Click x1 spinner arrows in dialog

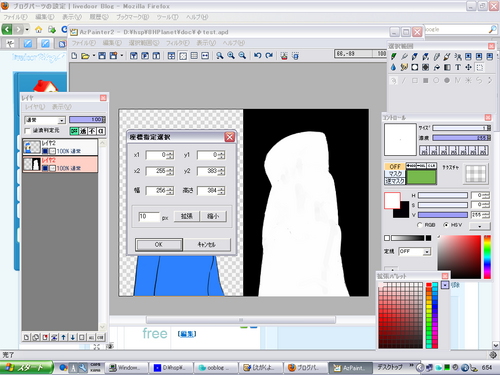[170, 155]
